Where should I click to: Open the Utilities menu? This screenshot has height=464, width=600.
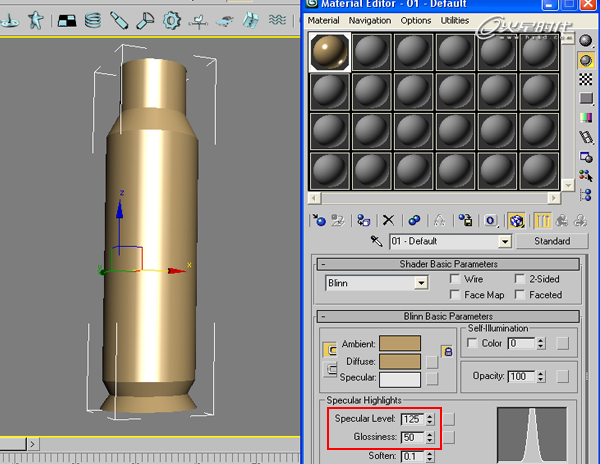coord(455,20)
